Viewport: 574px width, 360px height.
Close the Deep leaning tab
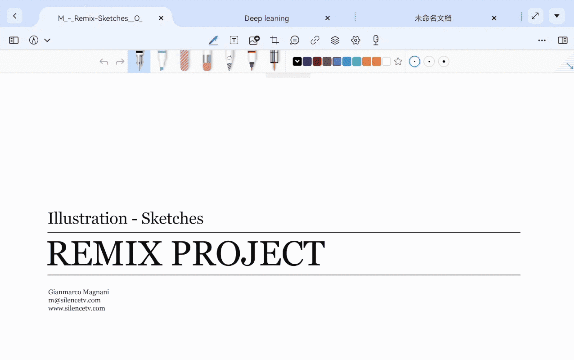click(327, 18)
